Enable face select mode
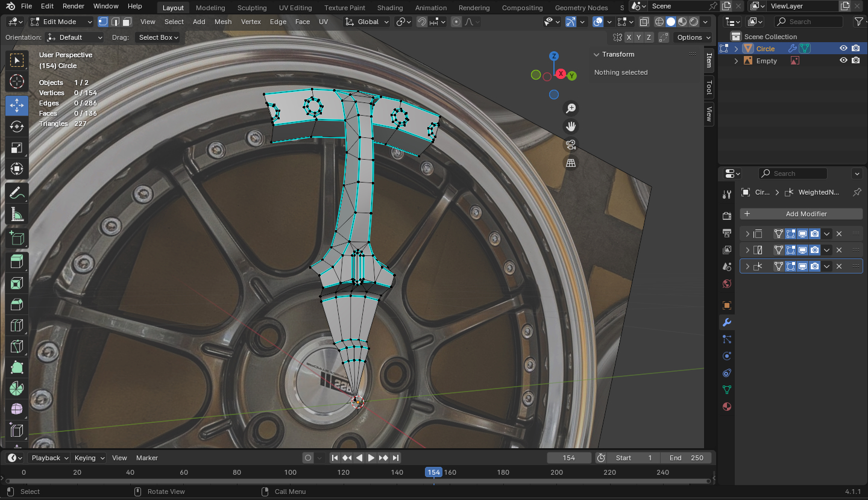 point(127,22)
